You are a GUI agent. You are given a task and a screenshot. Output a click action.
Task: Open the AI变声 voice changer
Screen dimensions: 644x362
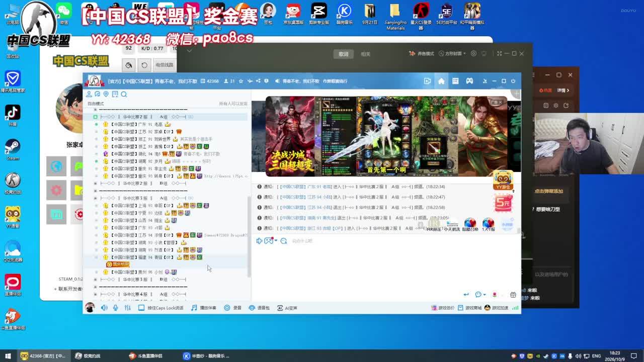pos(287,308)
